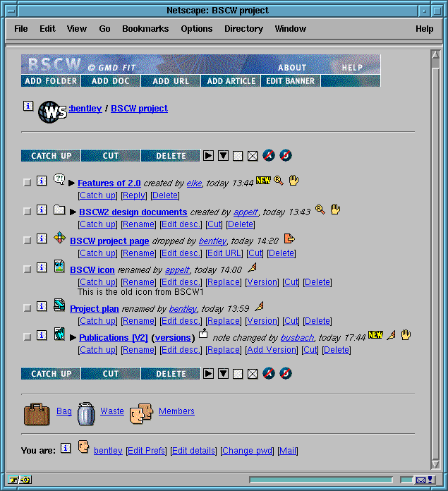Click the Bag briefcase icon
This screenshot has width=448, height=491.
pos(37,414)
